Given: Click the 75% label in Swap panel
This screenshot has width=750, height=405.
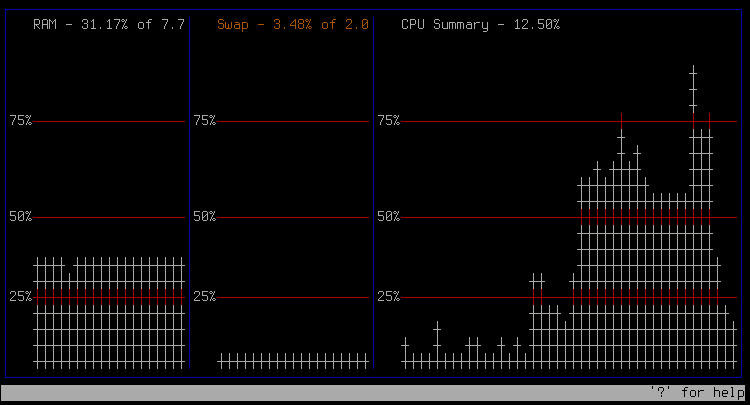Looking at the screenshot, I should [204, 120].
